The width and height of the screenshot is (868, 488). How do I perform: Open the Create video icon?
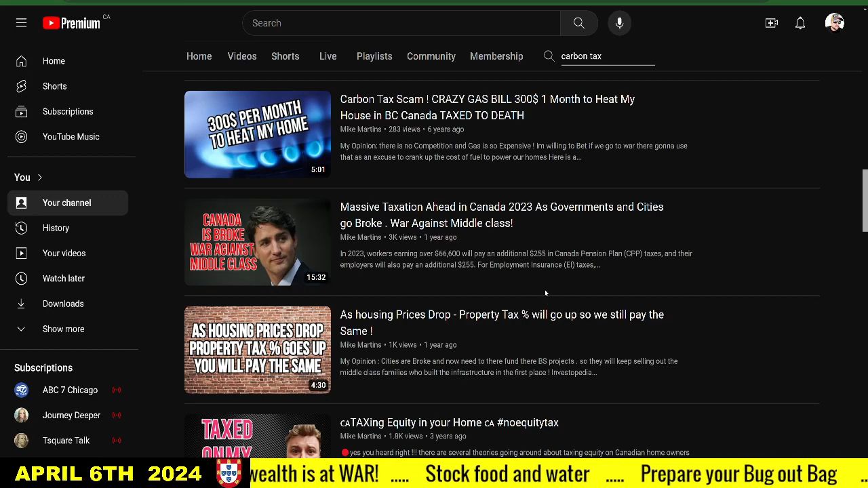(772, 23)
